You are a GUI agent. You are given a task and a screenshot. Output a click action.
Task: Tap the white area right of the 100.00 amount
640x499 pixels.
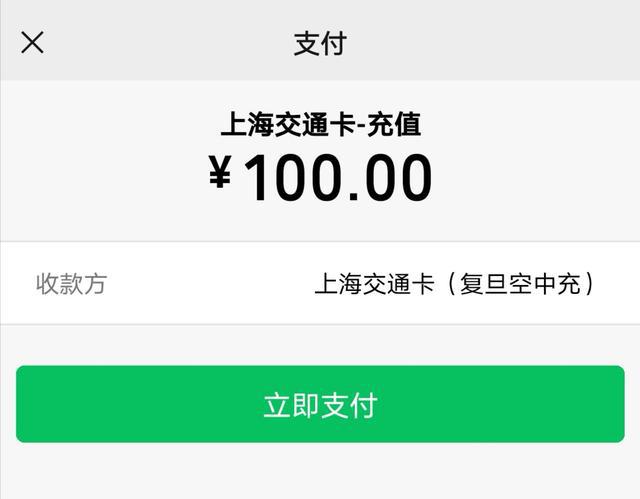tap(540, 176)
